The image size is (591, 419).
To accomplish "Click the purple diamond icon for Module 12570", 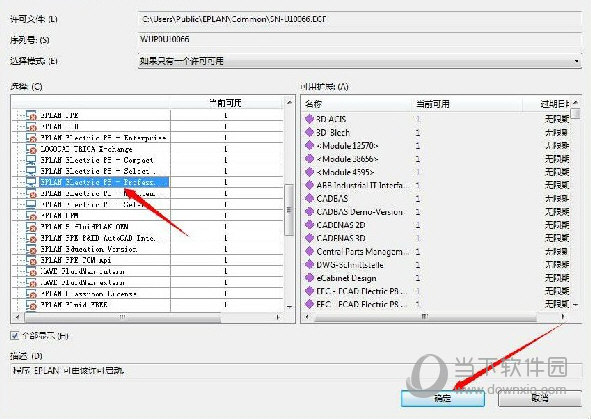I will [309, 145].
